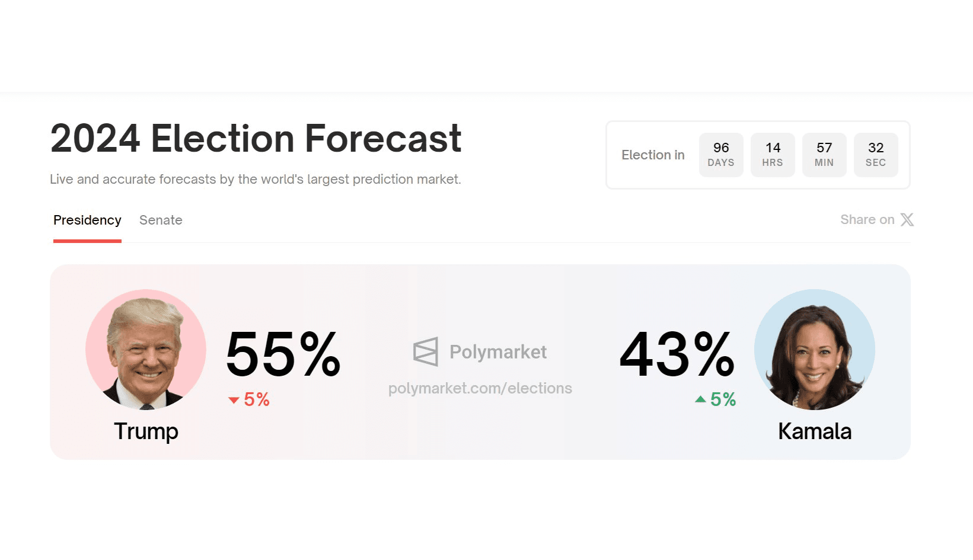Click the 32 SEC countdown tile
Viewport: 973px width, 560px height.
tap(876, 155)
